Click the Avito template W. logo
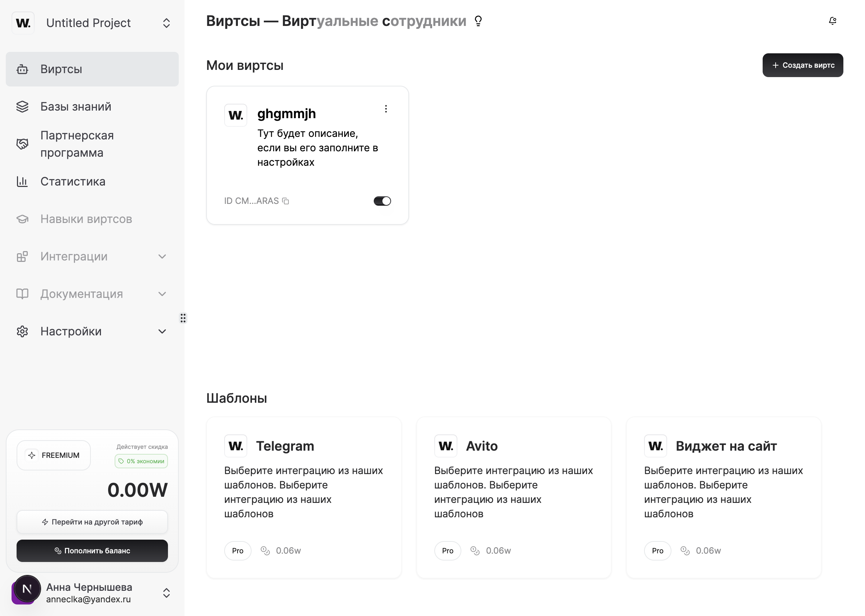 pos(446,446)
